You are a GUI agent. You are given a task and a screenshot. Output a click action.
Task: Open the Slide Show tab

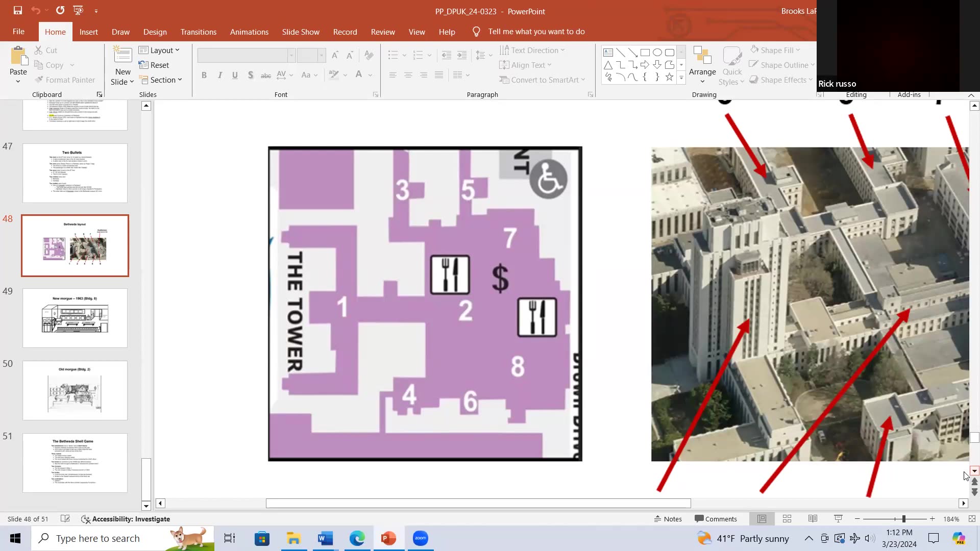pos(301,32)
